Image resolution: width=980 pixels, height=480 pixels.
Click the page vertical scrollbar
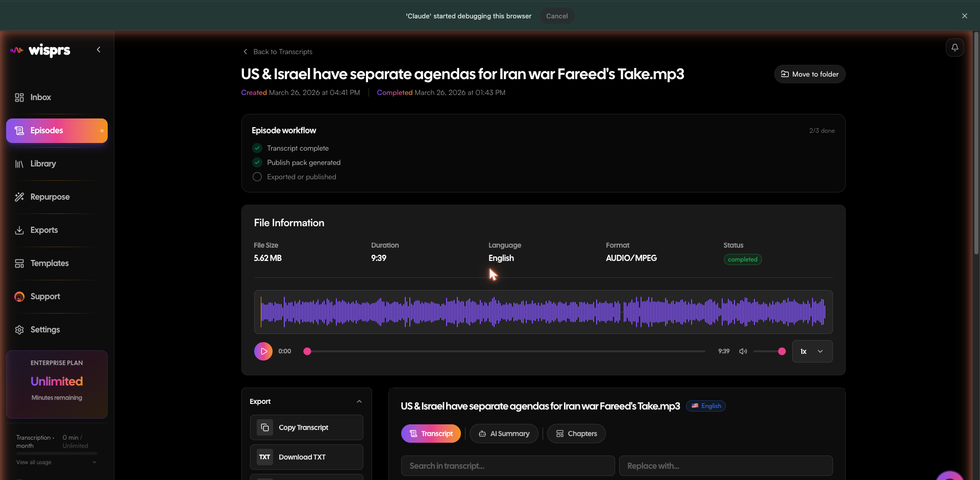pyautogui.click(x=976, y=143)
